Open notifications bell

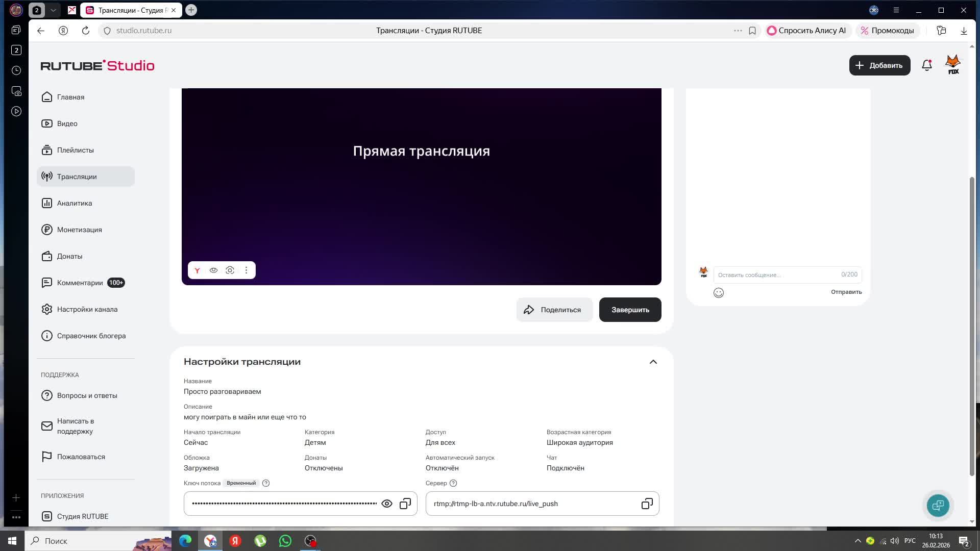point(927,65)
